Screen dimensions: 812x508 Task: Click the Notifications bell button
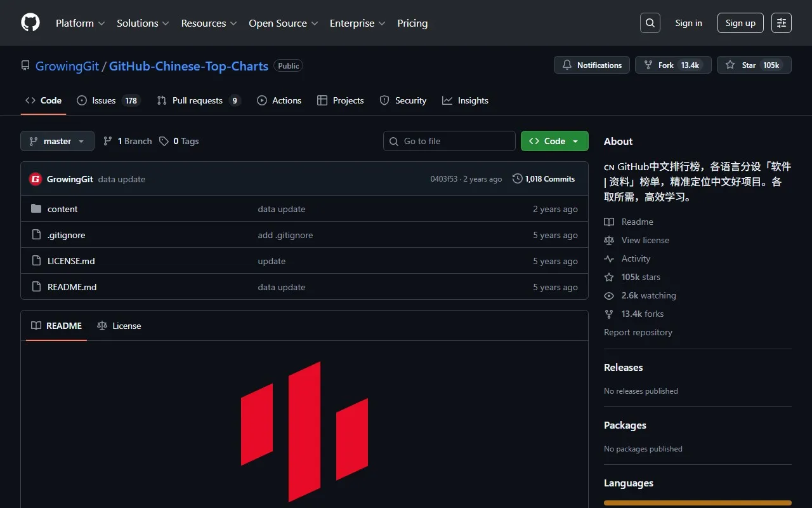click(x=592, y=65)
